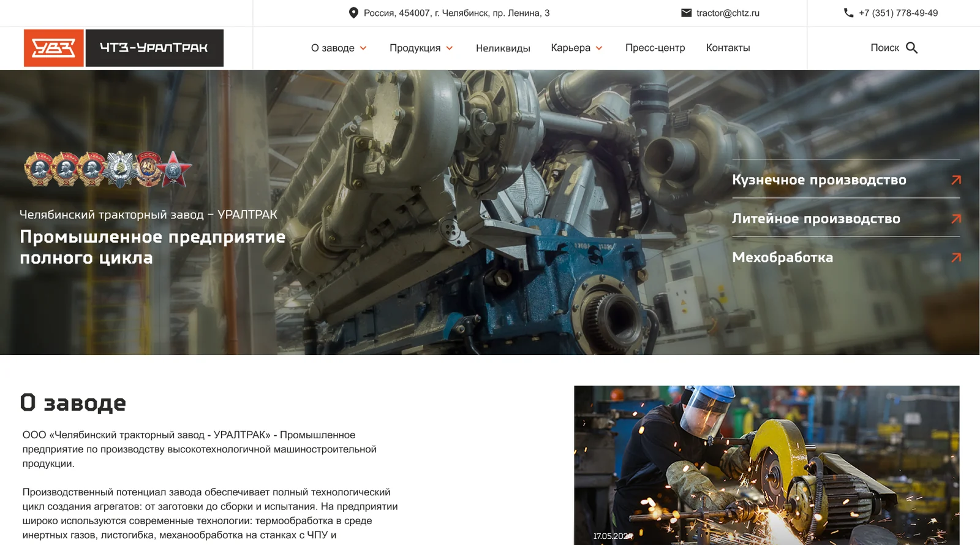Open the Контакты page
This screenshot has height=545, width=980.
click(x=728, y=48)
